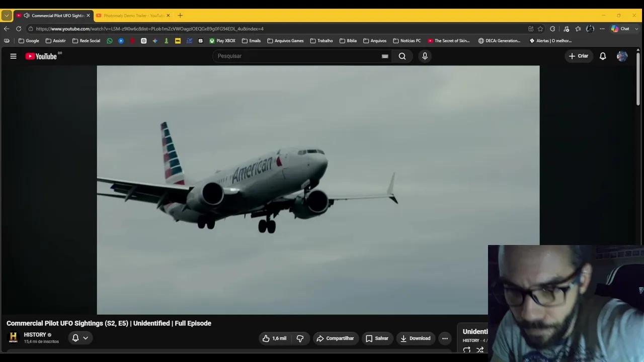Screen dimensions: 644x362
Task: Open browser profile avatar
Action: pos(590,29)
